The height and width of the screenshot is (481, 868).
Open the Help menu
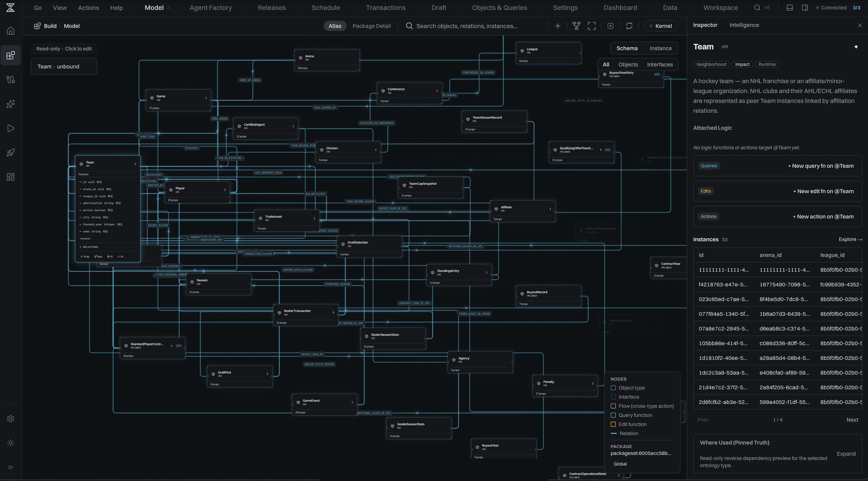pos(116,7)
